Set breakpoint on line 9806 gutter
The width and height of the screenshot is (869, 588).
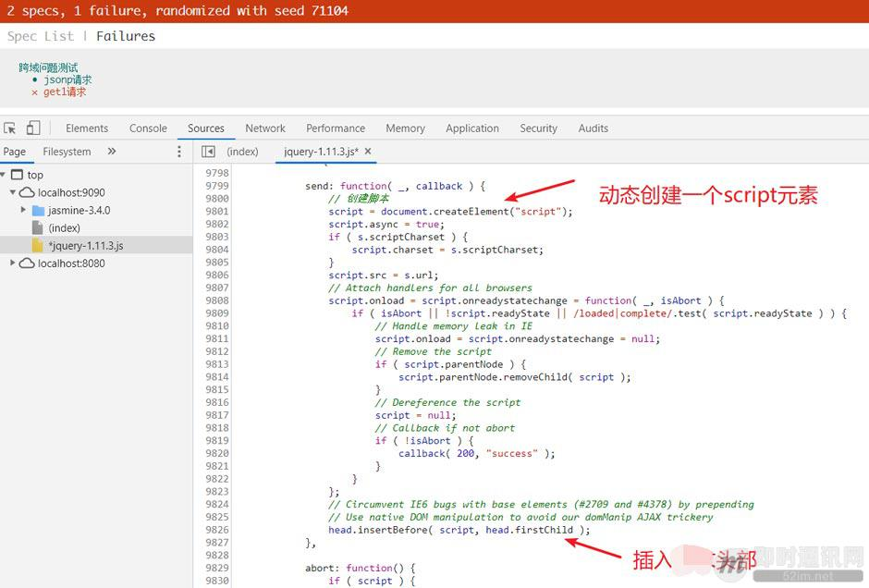(x=216, y=275)
